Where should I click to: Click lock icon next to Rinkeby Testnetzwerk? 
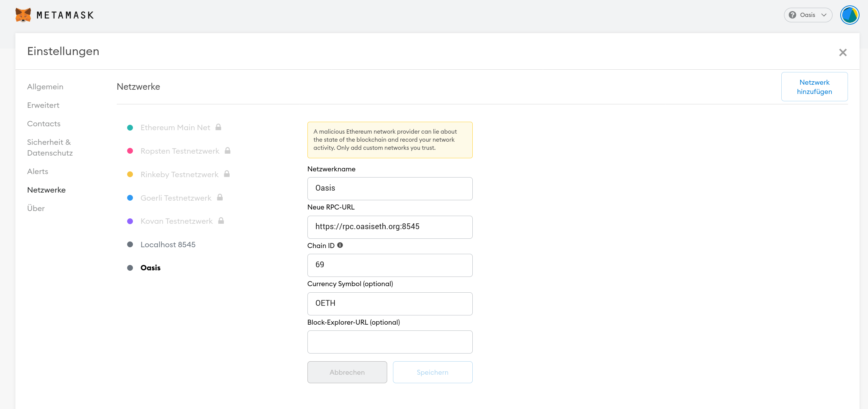coord(227,174)
